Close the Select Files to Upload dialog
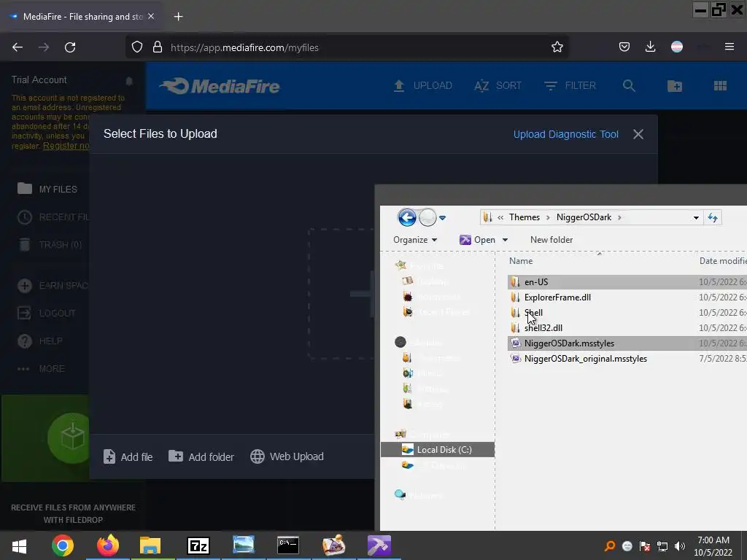The height and width of the screenshot is (560, 747). tap(638, 134)
